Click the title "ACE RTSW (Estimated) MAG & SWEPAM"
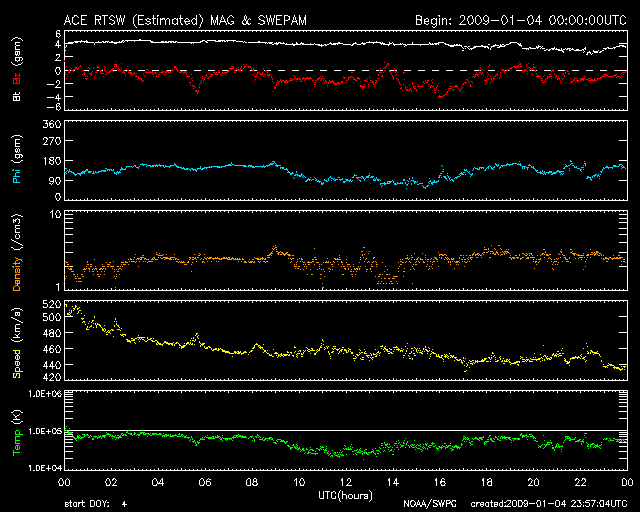Image resolution: width=640 pixels, height=512 pixels. [x=185, y=20]
